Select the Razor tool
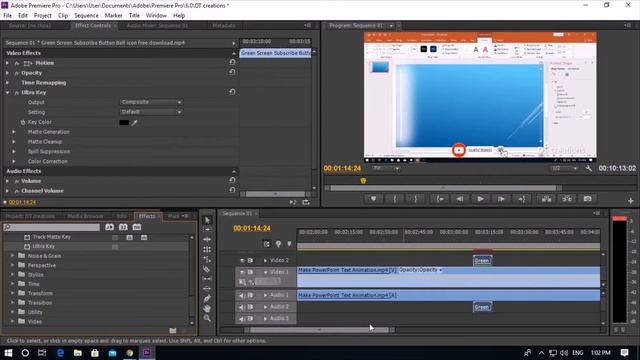Viewport: 640px width, 360px height. (207, 269)
